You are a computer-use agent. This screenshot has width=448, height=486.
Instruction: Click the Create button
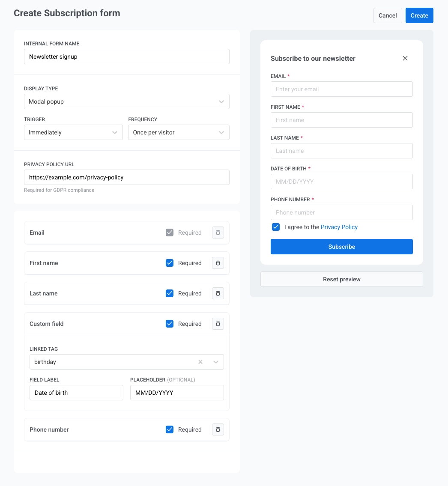419,15
